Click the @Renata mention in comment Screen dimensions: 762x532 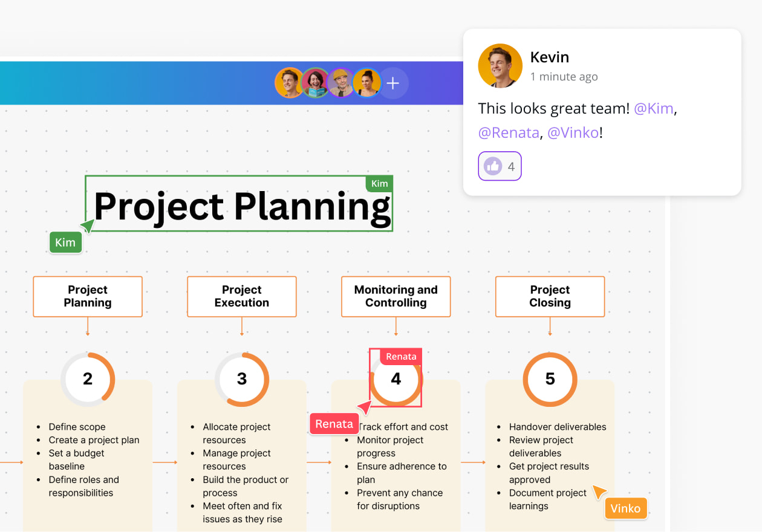pyautogui.click(x=509, y=133)
